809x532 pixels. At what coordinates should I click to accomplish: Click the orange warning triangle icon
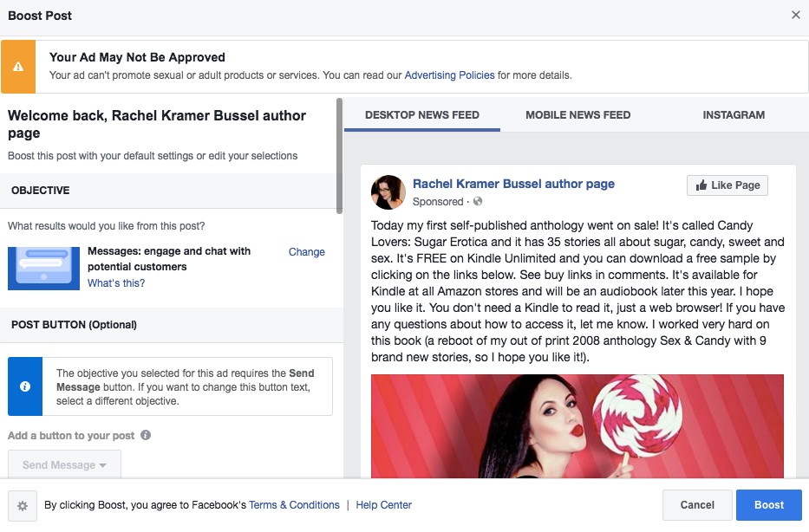click(x=18, y=67)
